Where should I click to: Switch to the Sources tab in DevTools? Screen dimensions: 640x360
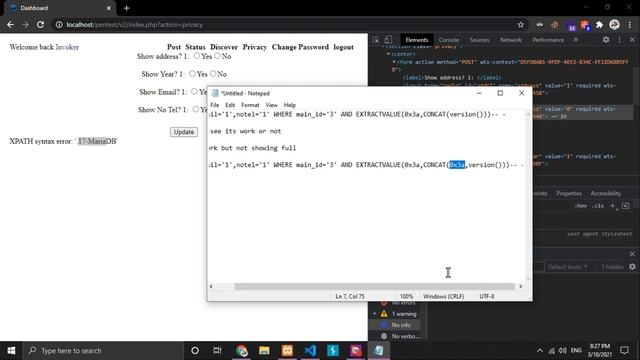click(479, 40)
